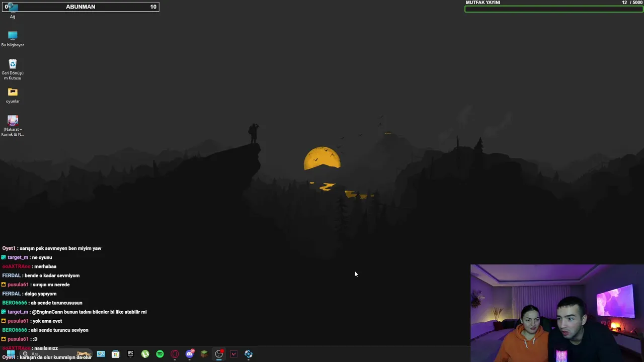644x362 pixels.
Task: Open the Windows Start button
Action: 11,354
